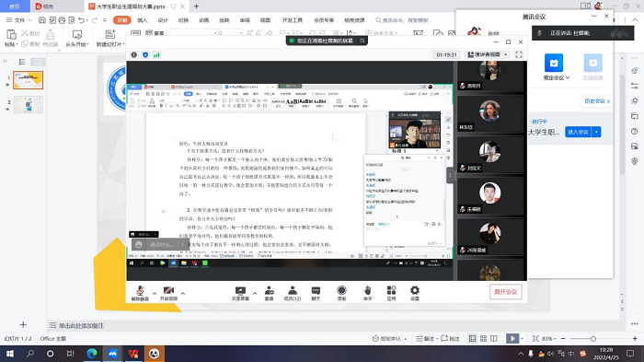This screenshot has height=362, width=644.
Task: Open the meeting apps icon
Action: pos(391,293)
